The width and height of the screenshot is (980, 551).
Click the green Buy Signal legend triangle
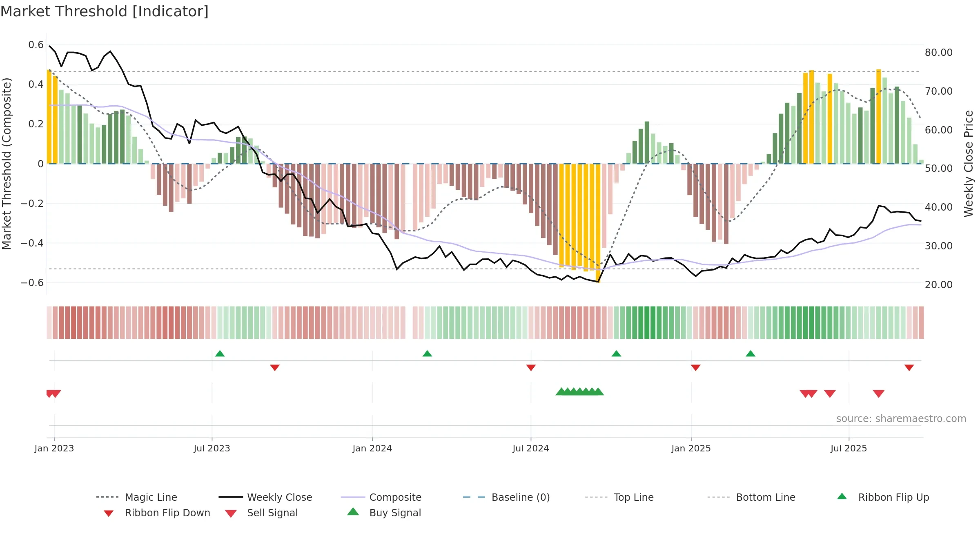[x=353, y=511]
